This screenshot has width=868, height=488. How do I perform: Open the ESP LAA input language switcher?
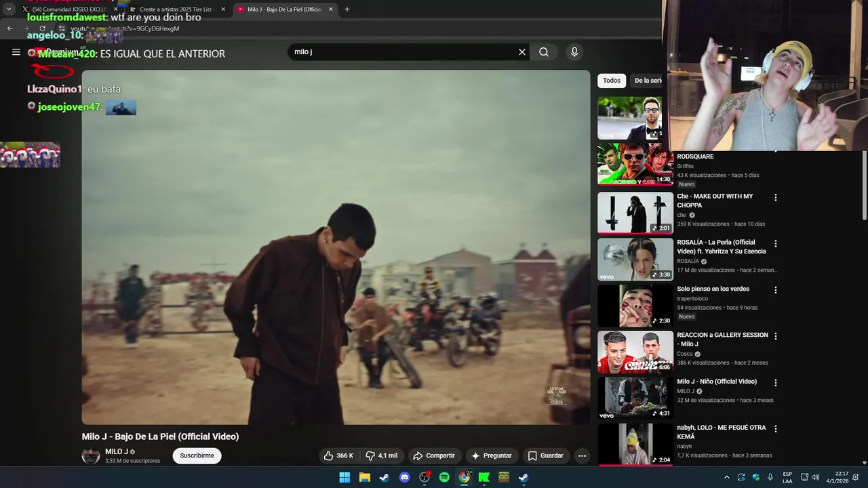[787, 477]
